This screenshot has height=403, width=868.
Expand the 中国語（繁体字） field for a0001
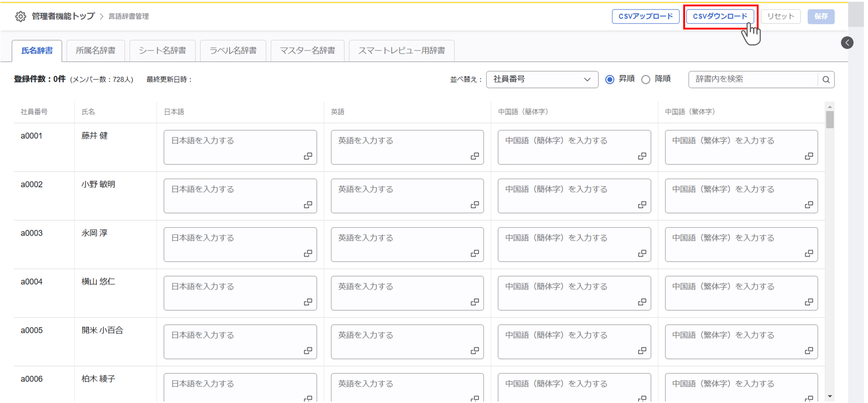tap(809, 156)
